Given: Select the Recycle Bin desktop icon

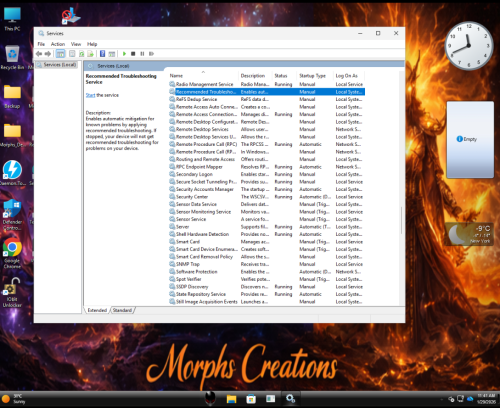Looking at the screenshot, I should click(x=12, y=57).
